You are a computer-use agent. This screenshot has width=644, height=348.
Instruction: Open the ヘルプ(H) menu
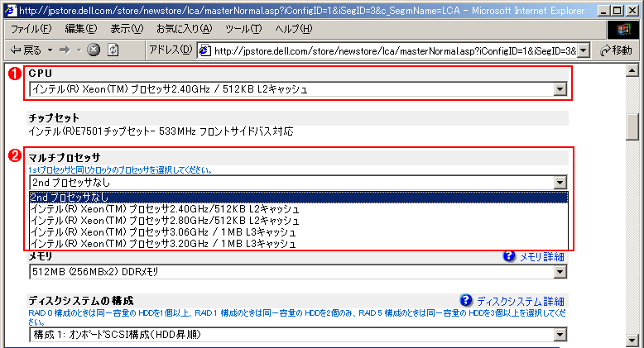(x=294, y=29)
